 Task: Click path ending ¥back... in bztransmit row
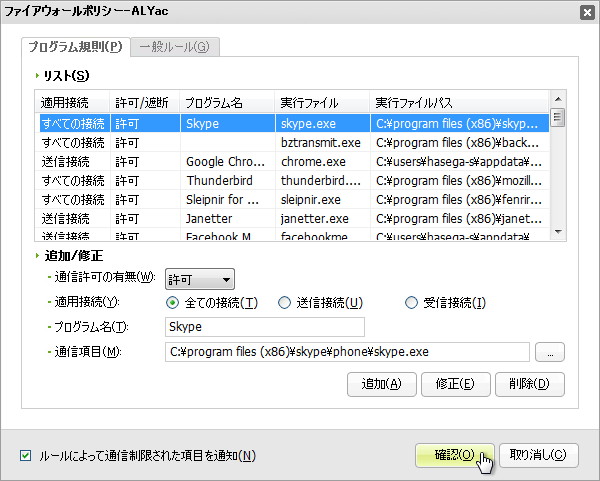[x=457, y=142]
